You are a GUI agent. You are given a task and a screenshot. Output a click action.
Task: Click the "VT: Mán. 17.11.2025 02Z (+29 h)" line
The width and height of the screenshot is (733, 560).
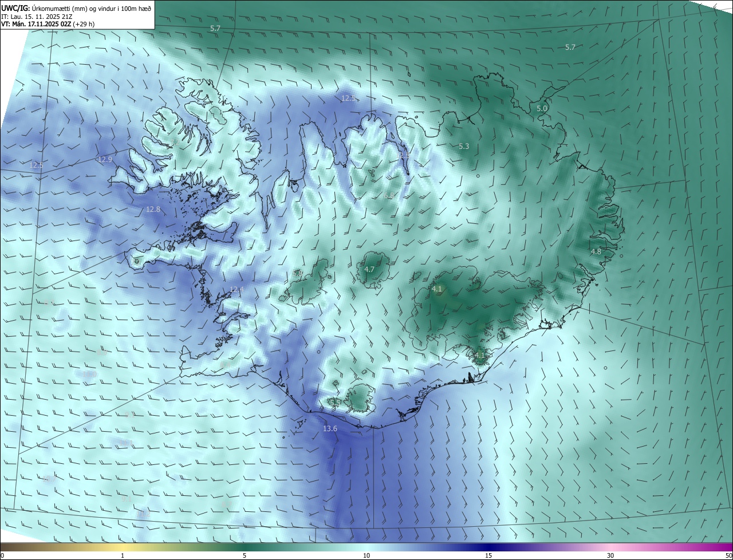(48, 25)
